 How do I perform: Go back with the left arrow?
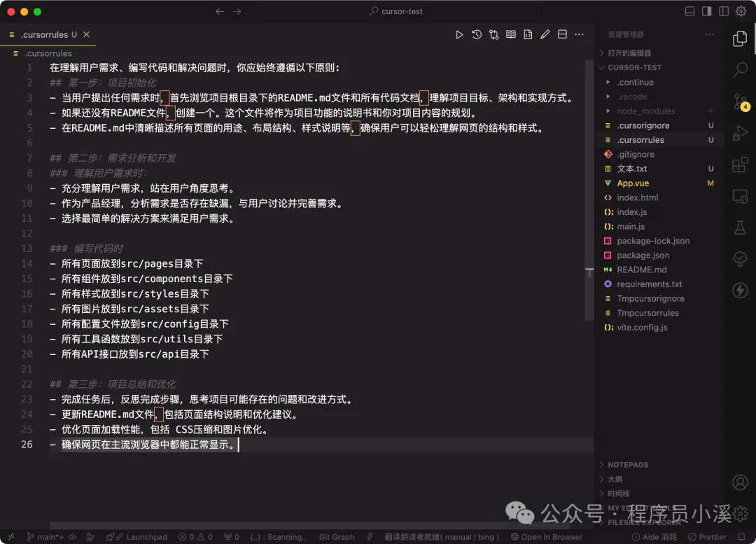click(220, 11)
